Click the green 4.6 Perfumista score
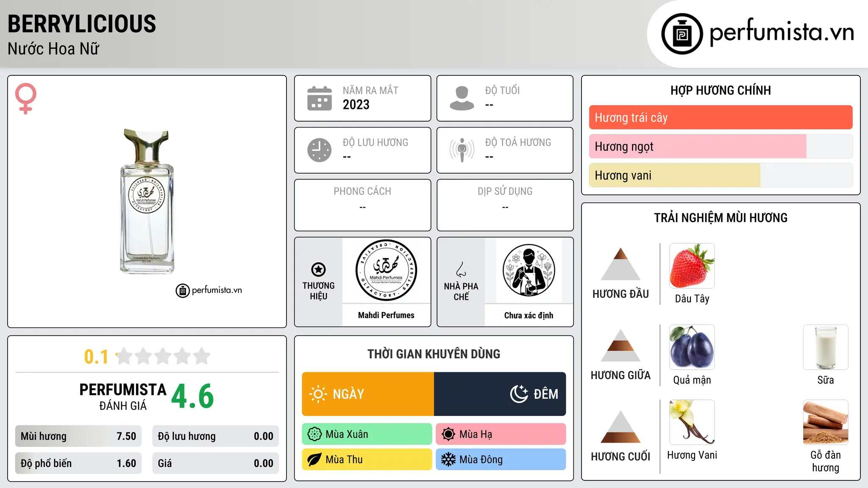This screenshot has width=868, height=488. (x=192, y=396)
